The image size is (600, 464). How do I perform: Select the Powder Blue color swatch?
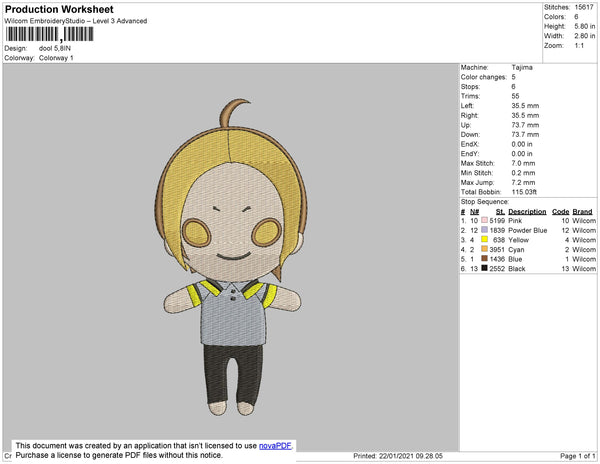(x=484, y=230)
